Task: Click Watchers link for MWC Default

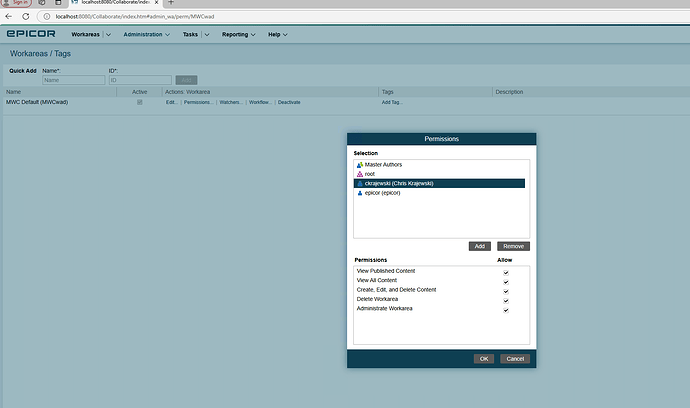Action: (x=231, y=102)
